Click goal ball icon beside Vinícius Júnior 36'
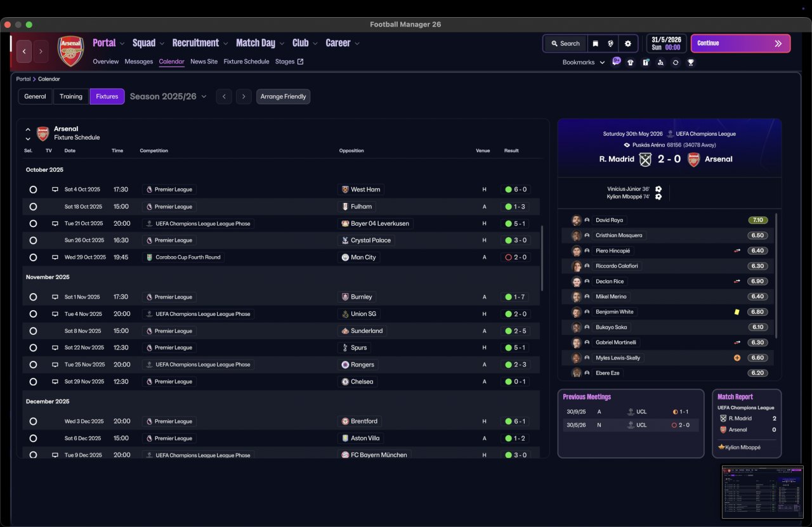 [658, 189]
